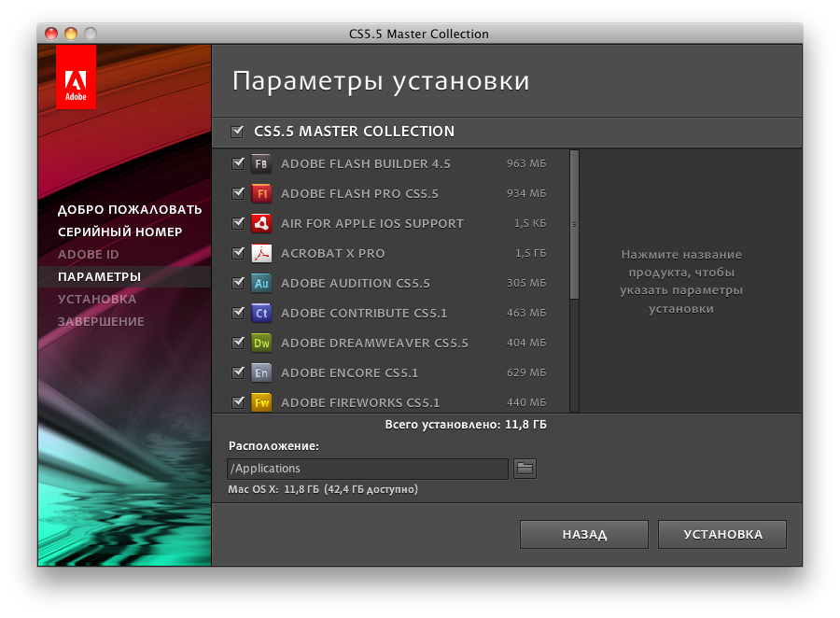Click the Fireworks Fw icon
The width and height of the screenshot is (840, 618).
tap(261, 402)
